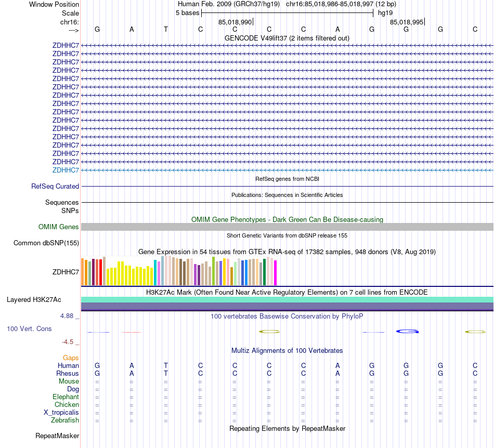The image size is (494, 448).
Task: Click the turquoise H3K27Ac signal band
Action: [287, 300]
